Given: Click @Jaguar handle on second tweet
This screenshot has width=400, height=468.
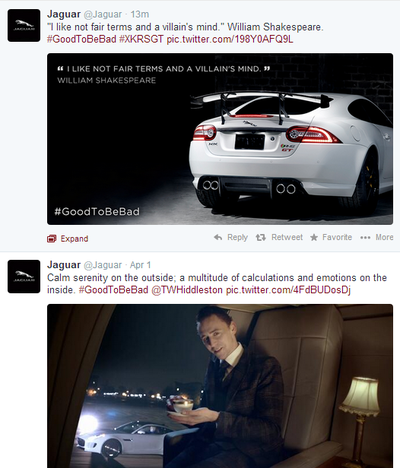Looking at the screenshot, I should pyautogui.click(x=103, y=265).
